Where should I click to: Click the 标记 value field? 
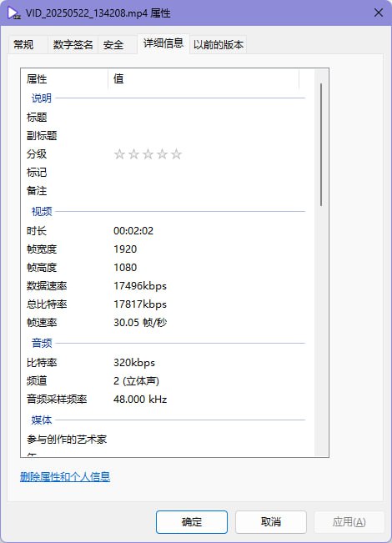pos(208,173)
